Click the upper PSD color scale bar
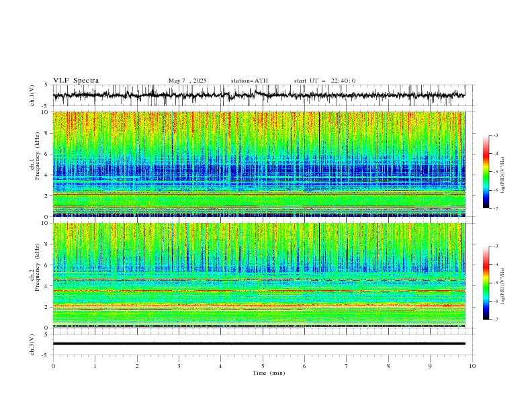Screen dimensions: 532x411 [x=486, y=172]
